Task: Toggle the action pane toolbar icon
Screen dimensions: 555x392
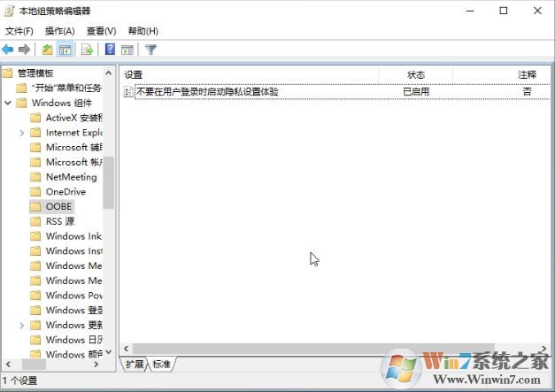Action: pos(127,50)
